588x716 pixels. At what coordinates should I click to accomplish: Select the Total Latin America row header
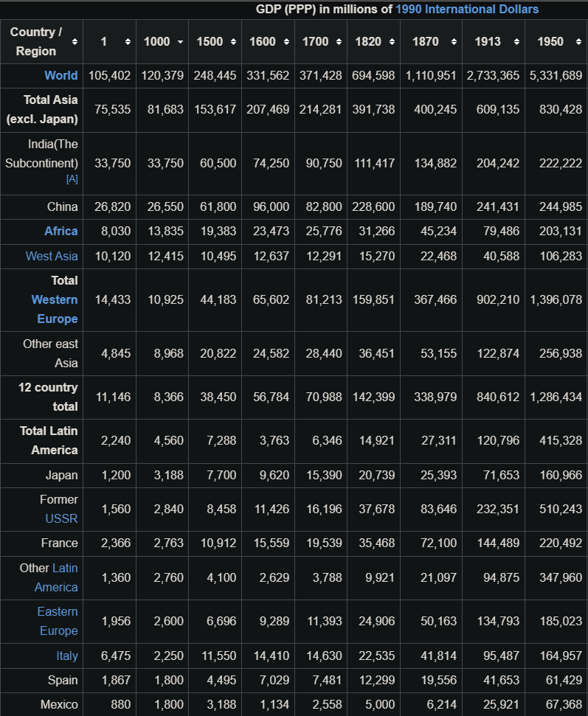49,441
